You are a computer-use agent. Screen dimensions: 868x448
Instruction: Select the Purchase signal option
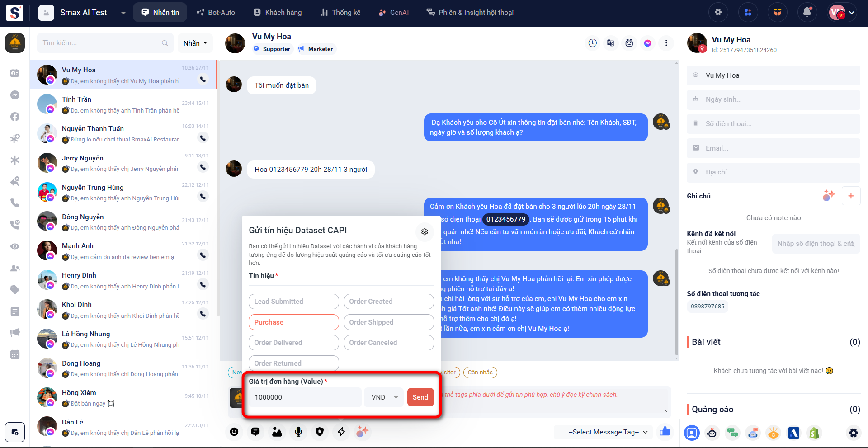(x=293, y=322)
